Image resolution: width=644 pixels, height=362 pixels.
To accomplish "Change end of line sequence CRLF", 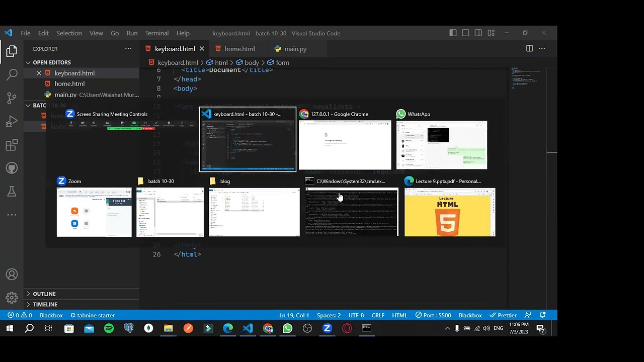I will pyautogui.click(x=378, y=315).
